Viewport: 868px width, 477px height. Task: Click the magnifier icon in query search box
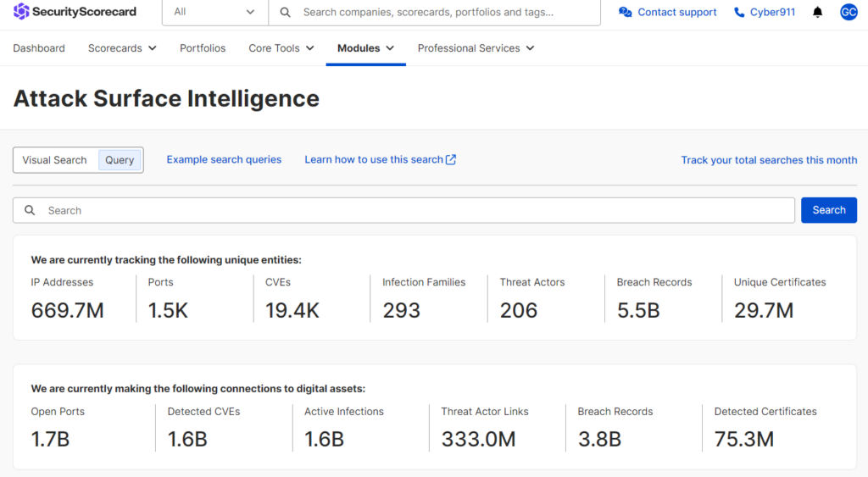(30, 210)
